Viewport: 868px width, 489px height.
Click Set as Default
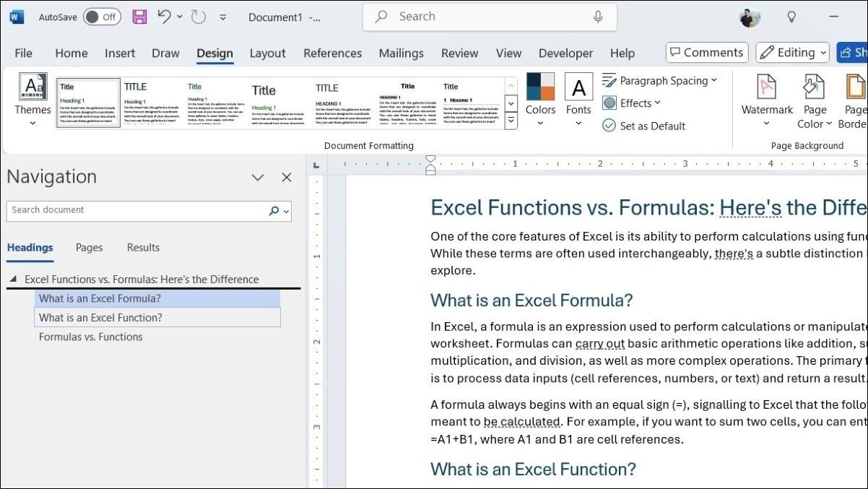[x=643, y=126]
